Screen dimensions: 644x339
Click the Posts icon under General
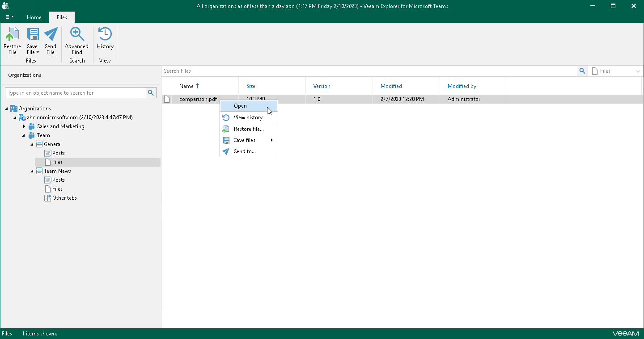click(x=48, y=153)
